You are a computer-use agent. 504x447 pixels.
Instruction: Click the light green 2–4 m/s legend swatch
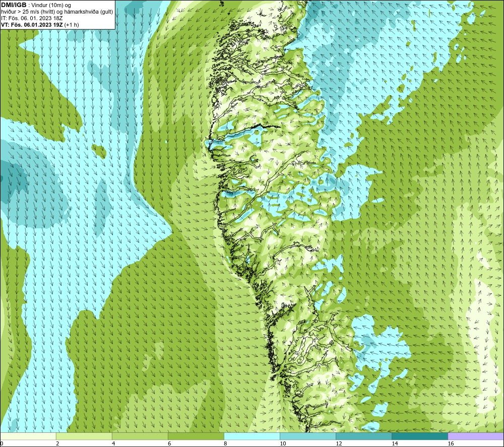pos(84,436)
